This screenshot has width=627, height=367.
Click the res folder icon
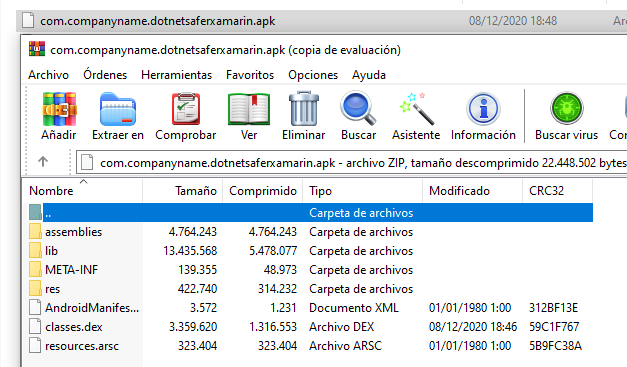pyautogui.click(x=35, y=289)
